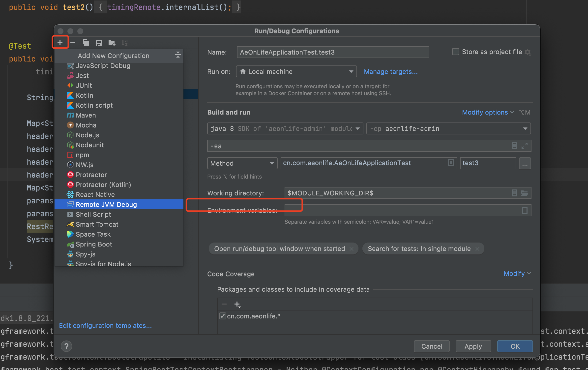Click the Remove Configuration minus icon

coord(73,43)
